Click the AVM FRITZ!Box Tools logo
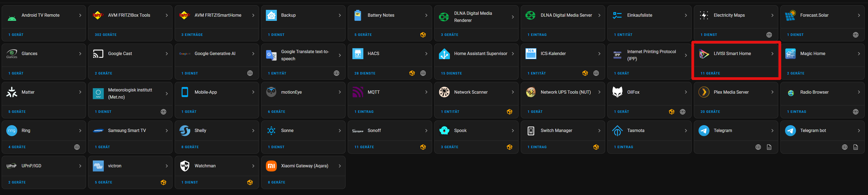 pyautogui.click(x=98, y=15)
